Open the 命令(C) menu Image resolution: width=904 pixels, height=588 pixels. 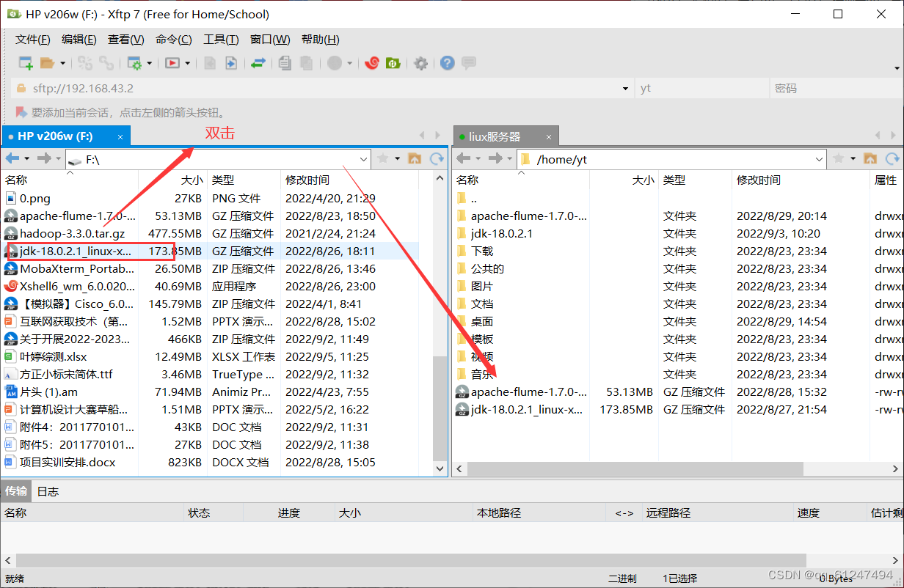click(174, 40)
